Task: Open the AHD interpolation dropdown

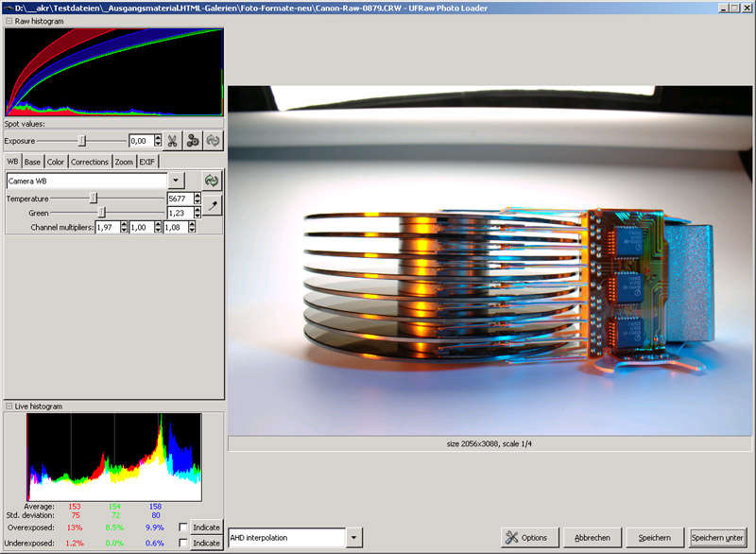Action: pos(354,538)
